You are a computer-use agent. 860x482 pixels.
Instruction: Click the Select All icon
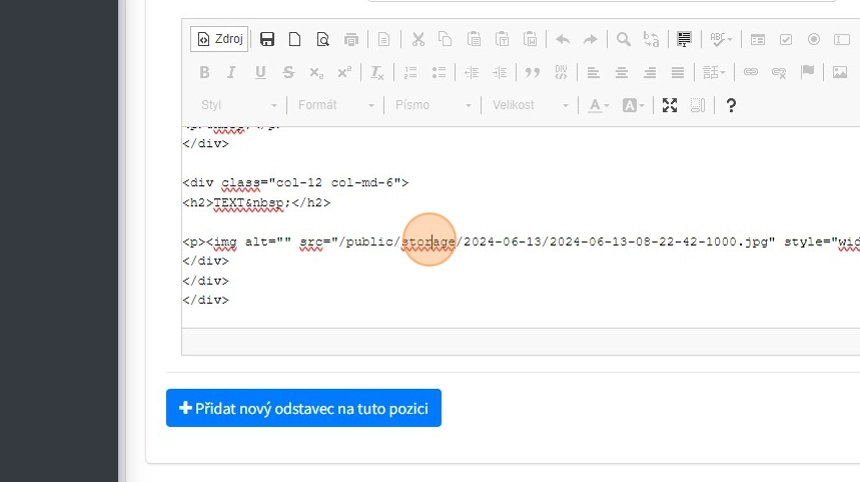point(684,39)
